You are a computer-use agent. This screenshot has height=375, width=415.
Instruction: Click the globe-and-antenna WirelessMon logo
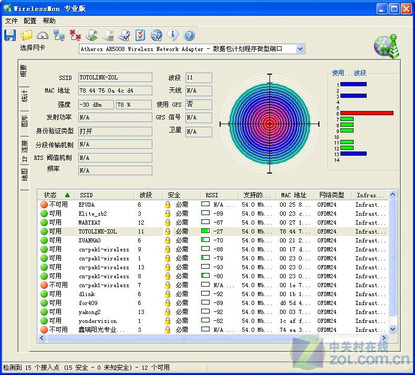(387, 46)
